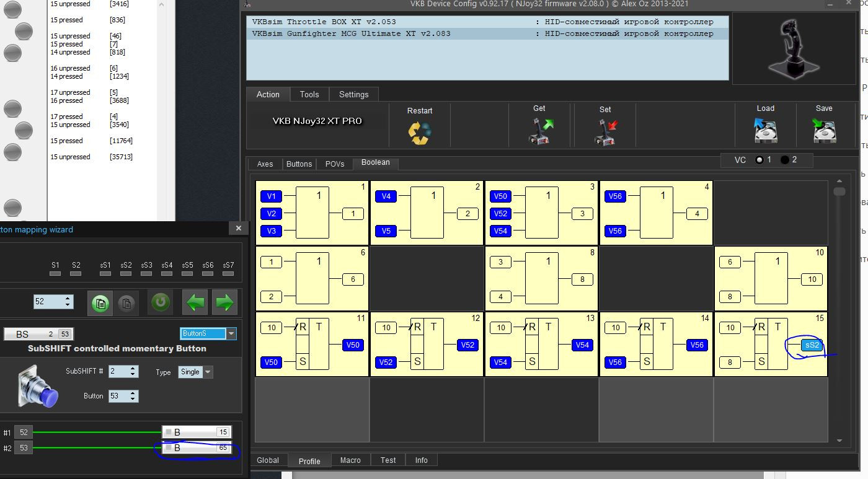Viewport: 868px width, 479px height.
Task: Click the physical button number 52 stepper
Action: (x=53, y=302)
